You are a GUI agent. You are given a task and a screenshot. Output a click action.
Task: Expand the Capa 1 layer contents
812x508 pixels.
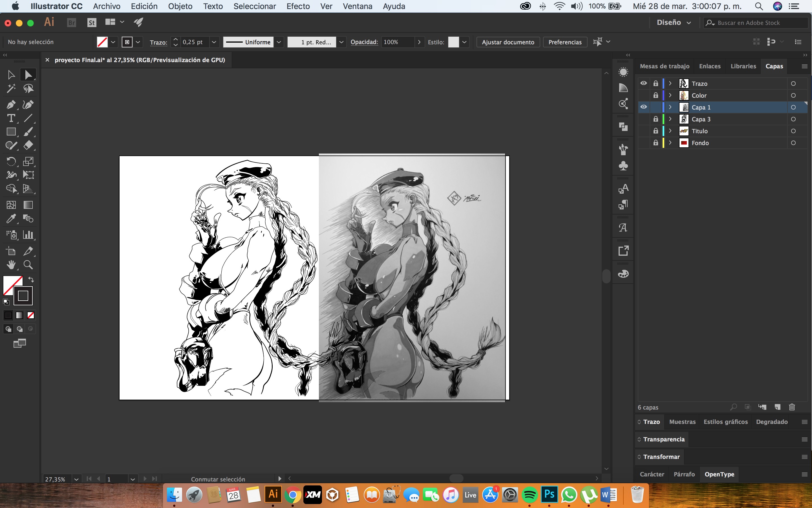pos(670,107)
